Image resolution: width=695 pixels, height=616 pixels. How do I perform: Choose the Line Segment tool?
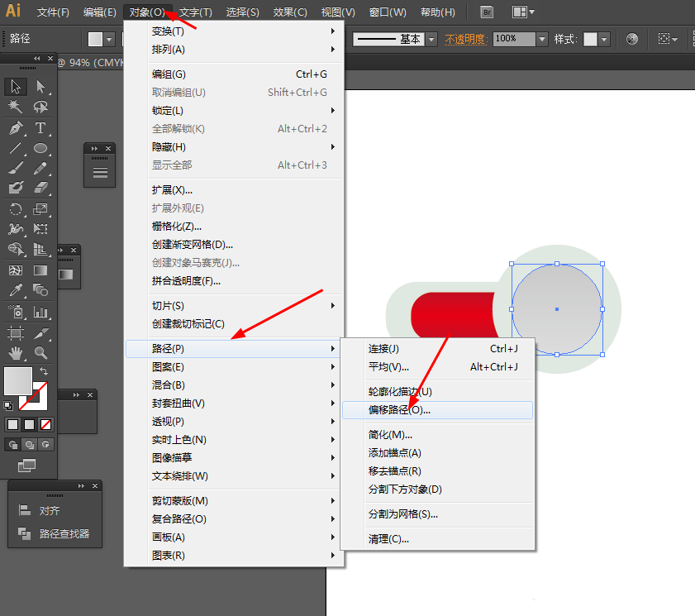pos(16,148)
